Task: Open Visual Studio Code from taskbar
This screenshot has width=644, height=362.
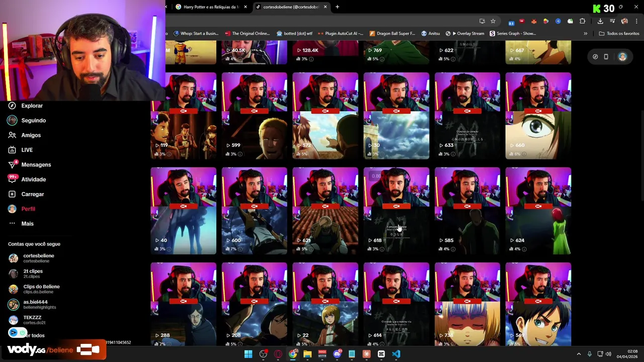Action: point(396,354)
